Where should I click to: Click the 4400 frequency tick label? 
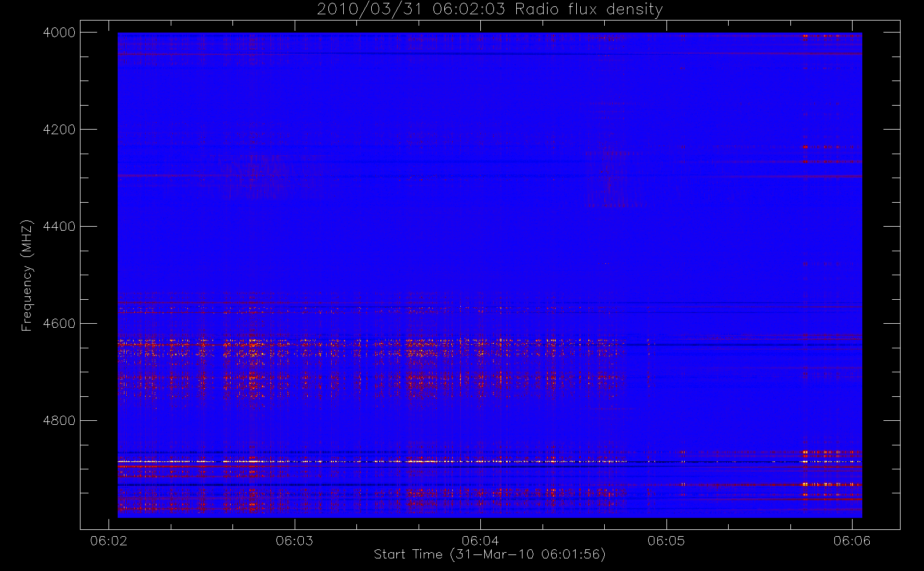tap(59, 227)
